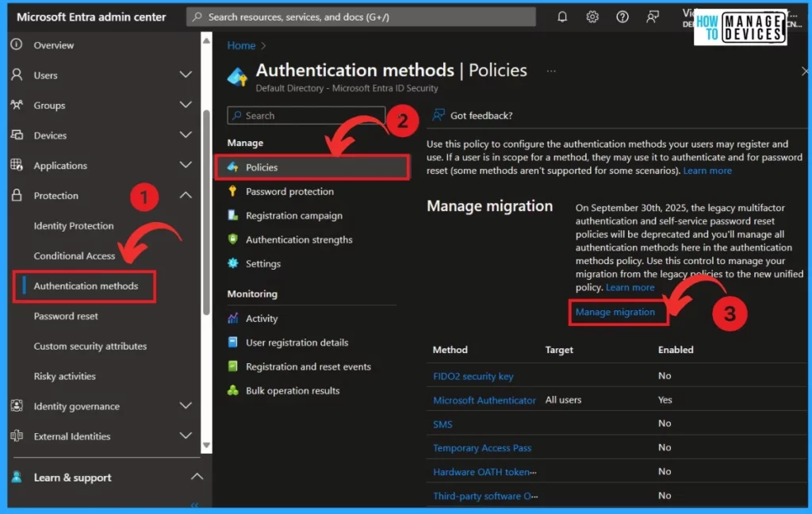
Task: Collapse the Learn & support chevron
Action: (197, 476)
